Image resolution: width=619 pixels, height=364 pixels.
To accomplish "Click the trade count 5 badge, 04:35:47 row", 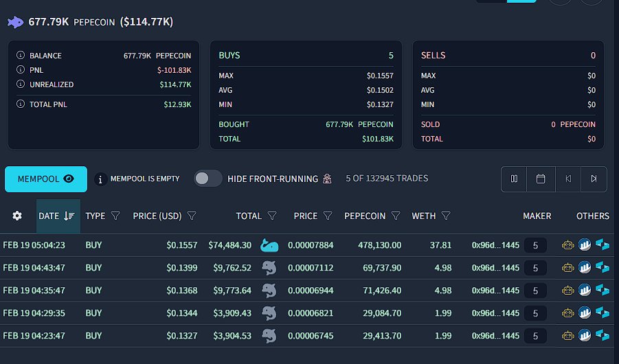I will [535, 291].
